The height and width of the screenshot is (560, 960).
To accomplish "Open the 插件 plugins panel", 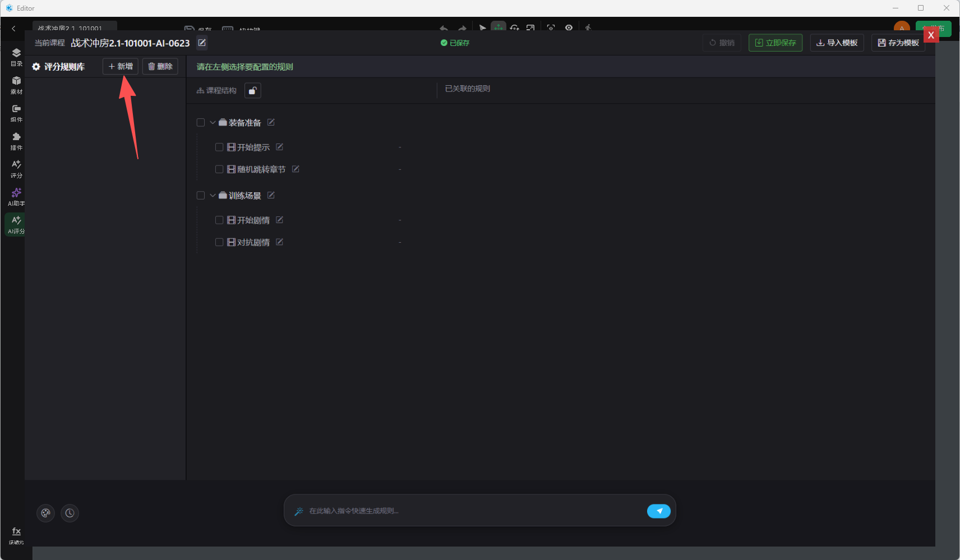I will tap(16, 141).
